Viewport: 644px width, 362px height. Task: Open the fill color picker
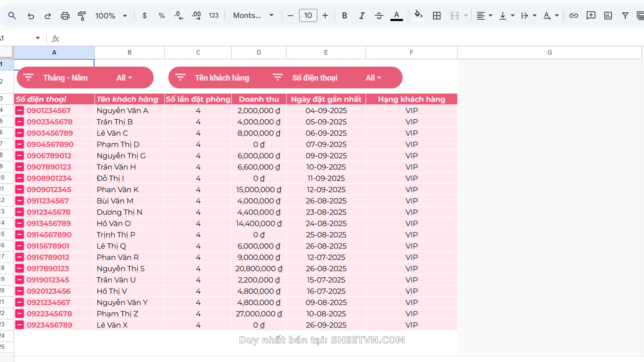click(418, 15)
